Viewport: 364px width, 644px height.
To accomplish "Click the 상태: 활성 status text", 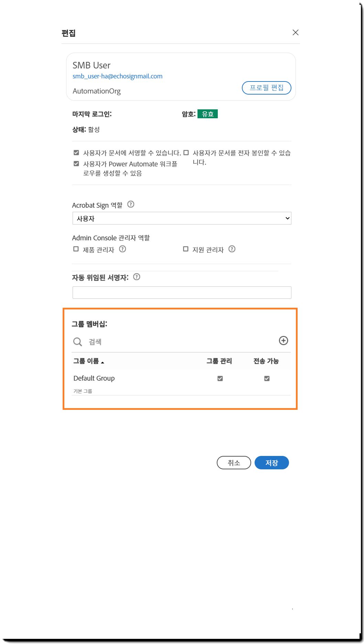I will [86, 129].
